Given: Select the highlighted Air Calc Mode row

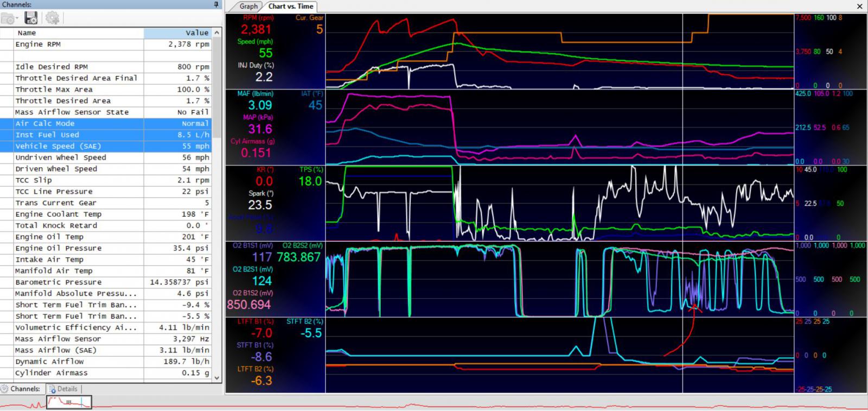Looking at the screenshot, I should [x=106, y=123].
